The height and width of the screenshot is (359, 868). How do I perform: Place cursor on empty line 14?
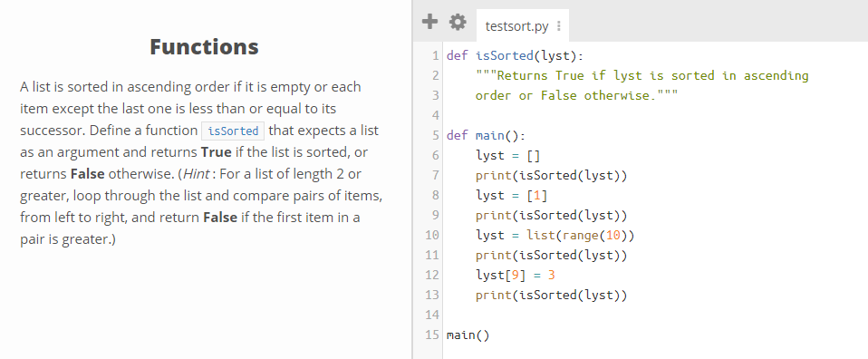tap(653, 315)
